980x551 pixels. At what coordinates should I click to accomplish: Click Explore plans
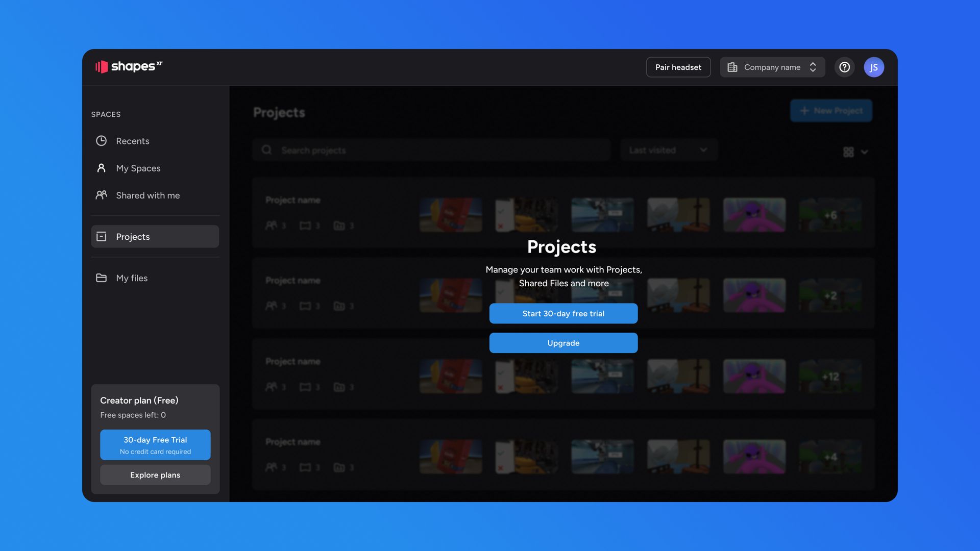155,475
